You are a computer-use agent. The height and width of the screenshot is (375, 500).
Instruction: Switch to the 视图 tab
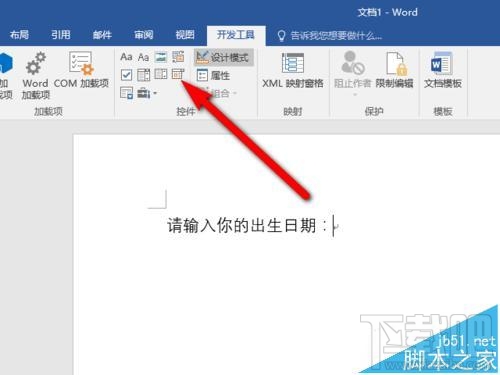(185, 35)
